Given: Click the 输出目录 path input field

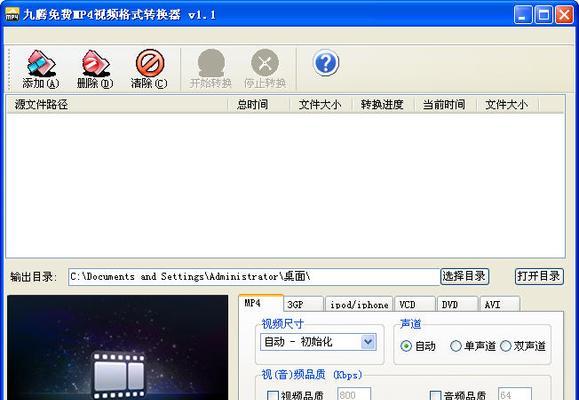Looking at the screenshot, I should (254, 277).
